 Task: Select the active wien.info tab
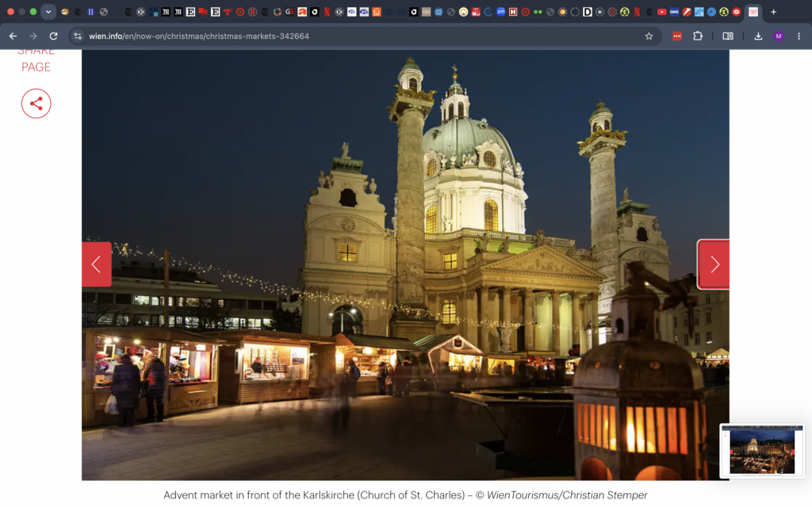[753, 12]
